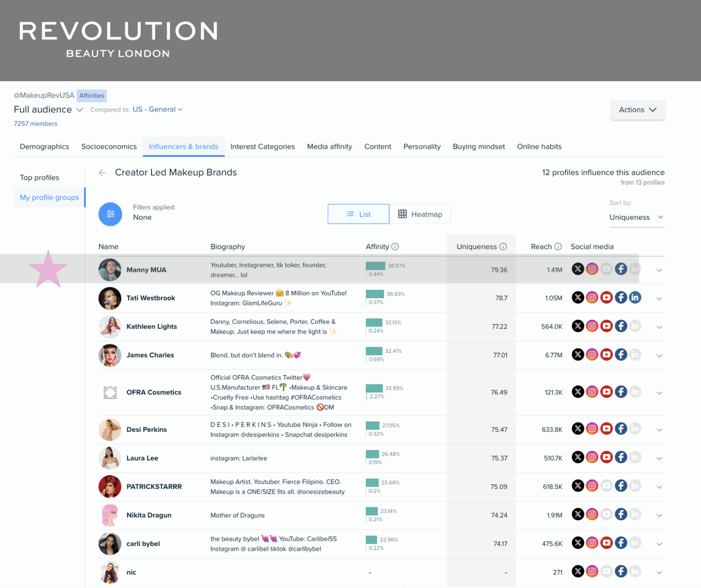Expand the Manny MUA row
The height and width of the screenshot is (588, 701).
(659, 270)
